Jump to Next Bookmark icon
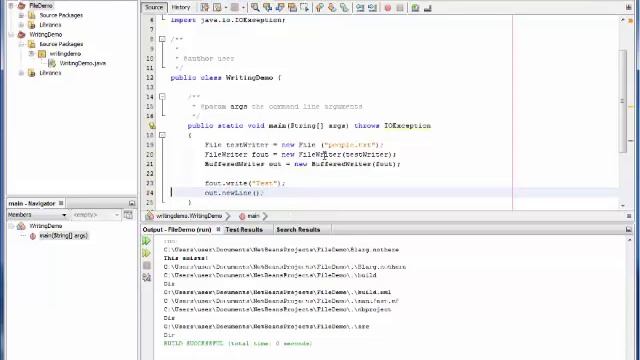 click(x=332, y=7)
